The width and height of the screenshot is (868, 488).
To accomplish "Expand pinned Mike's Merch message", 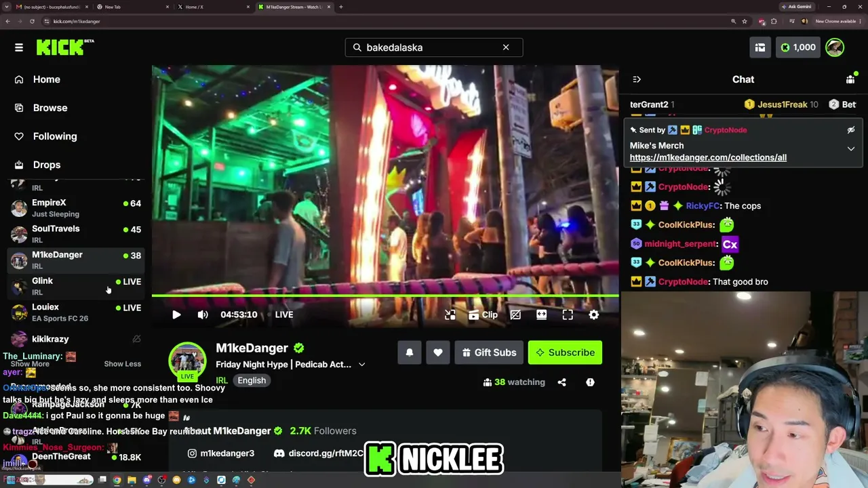I will point(851,148).
